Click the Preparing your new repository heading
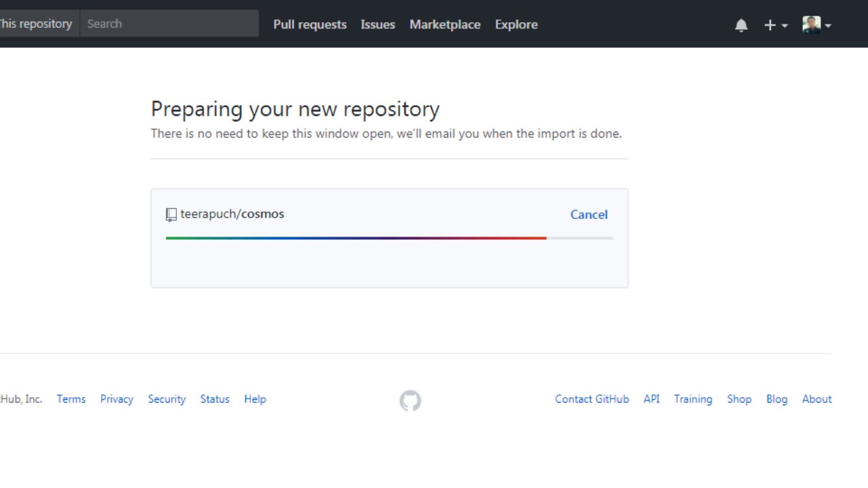This screenshot has width=868, height=488. [x=295, y=109]
